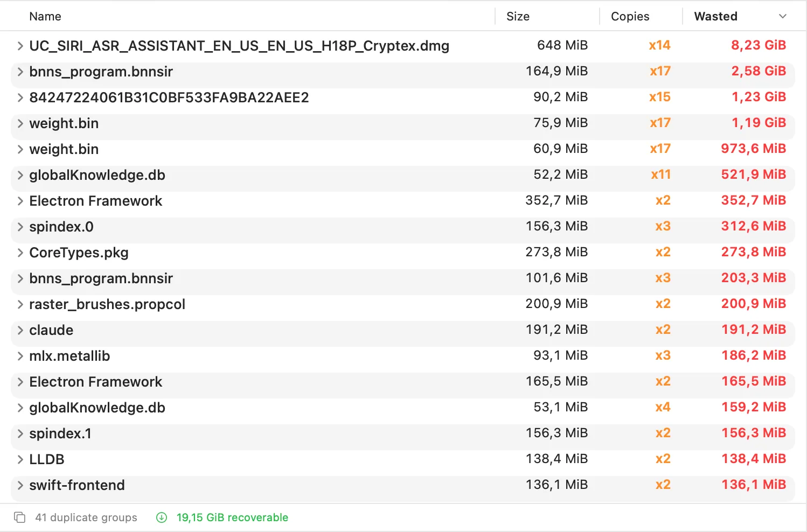Image resolution: width=807 pixels, height=532 pixels.
Task: Expand the claude duplicate group
Action: tap(20, 330)
